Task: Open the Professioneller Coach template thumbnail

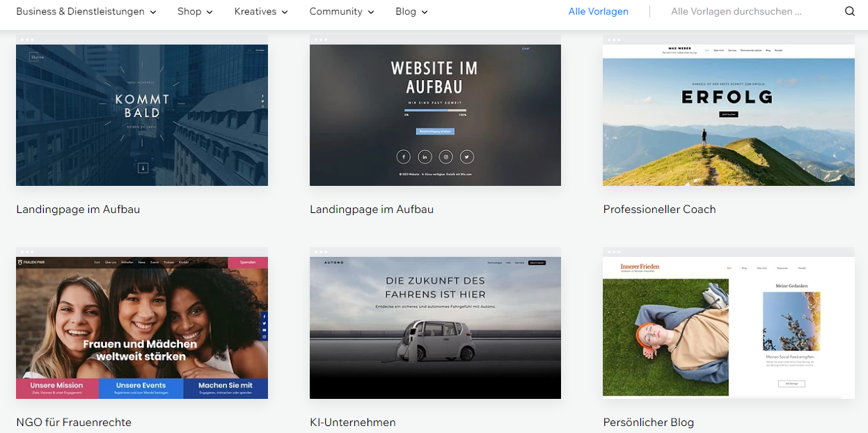Action: pos(728,116)
